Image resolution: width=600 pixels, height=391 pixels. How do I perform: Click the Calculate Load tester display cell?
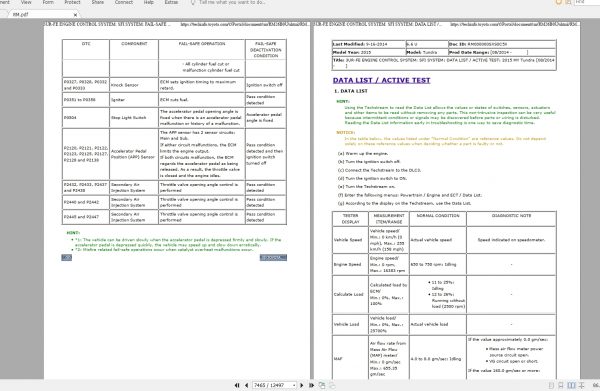351,294
